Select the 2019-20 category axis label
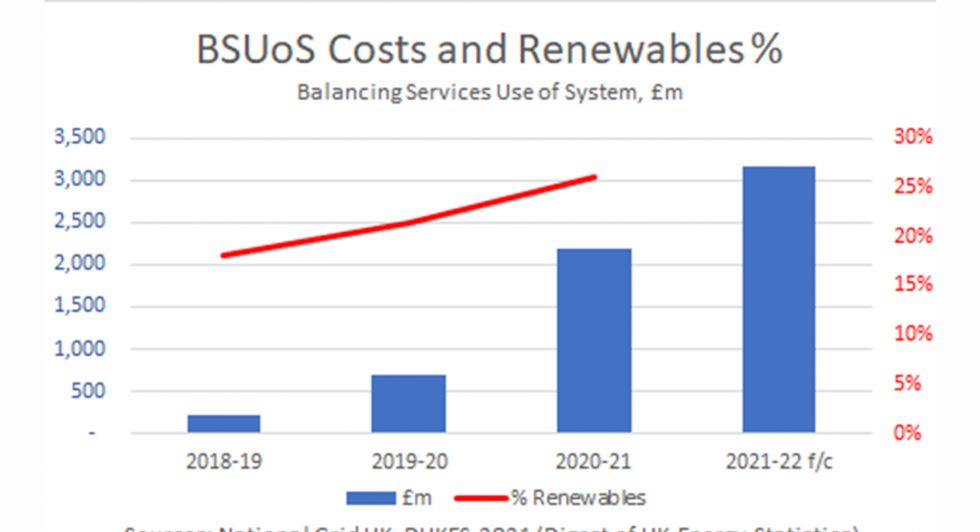Image resolution: width=980 pixels, height=532 pixels. [x=408, y=460]
